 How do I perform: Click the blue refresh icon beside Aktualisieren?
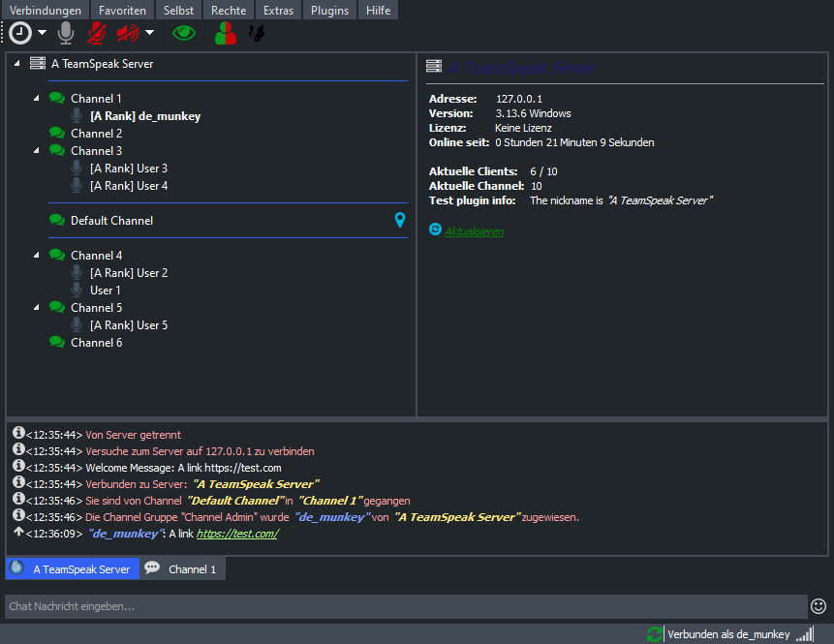tap(435, 230)
